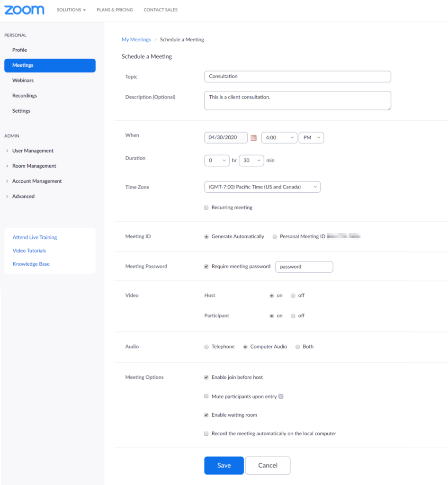Open the PLANS & PRICING menu
This screenshot has width=448, height=485.
tap(114, 9)
